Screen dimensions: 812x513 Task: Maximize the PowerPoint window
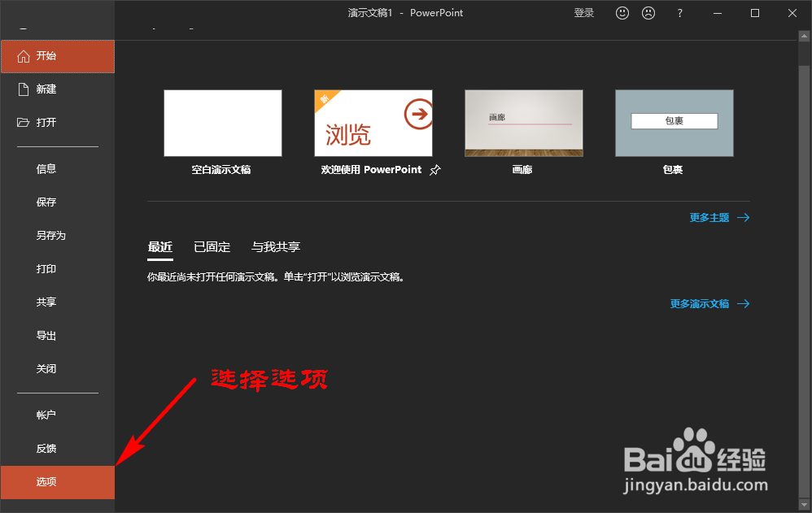pyautogui.click(x=755, y=14)
